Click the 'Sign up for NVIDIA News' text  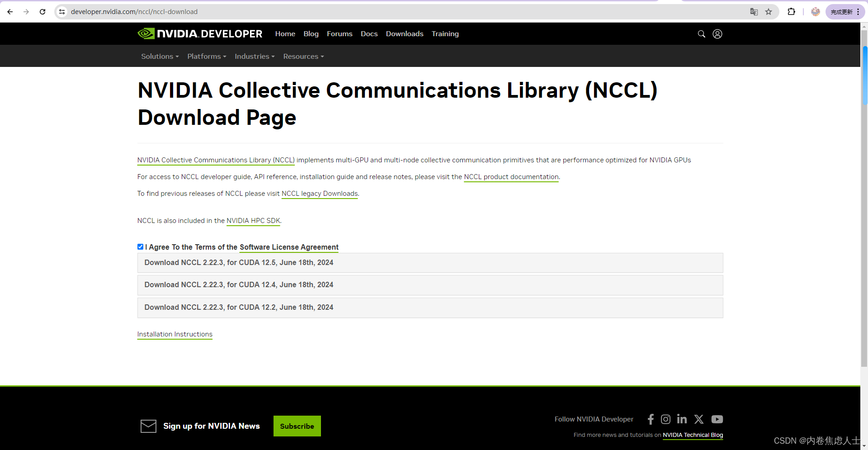[212, 426]
